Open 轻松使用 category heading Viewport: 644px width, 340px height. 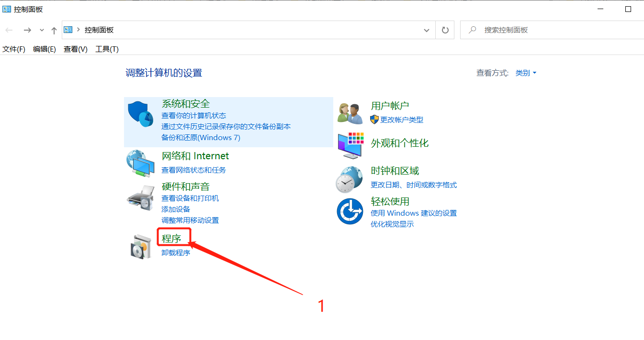390,201
